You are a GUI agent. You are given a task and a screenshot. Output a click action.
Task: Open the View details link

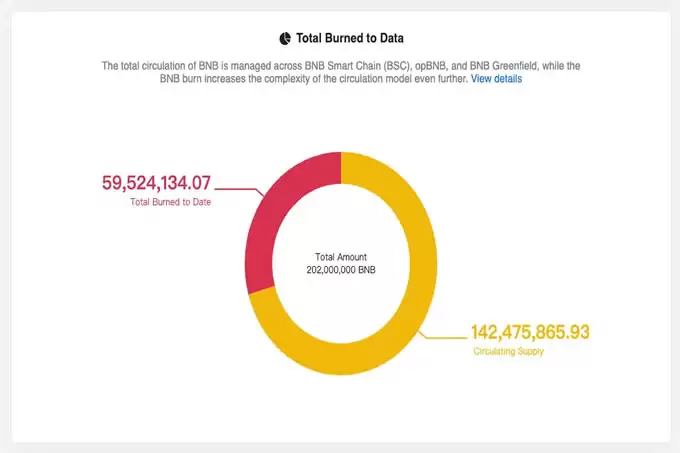click(496, 78)
